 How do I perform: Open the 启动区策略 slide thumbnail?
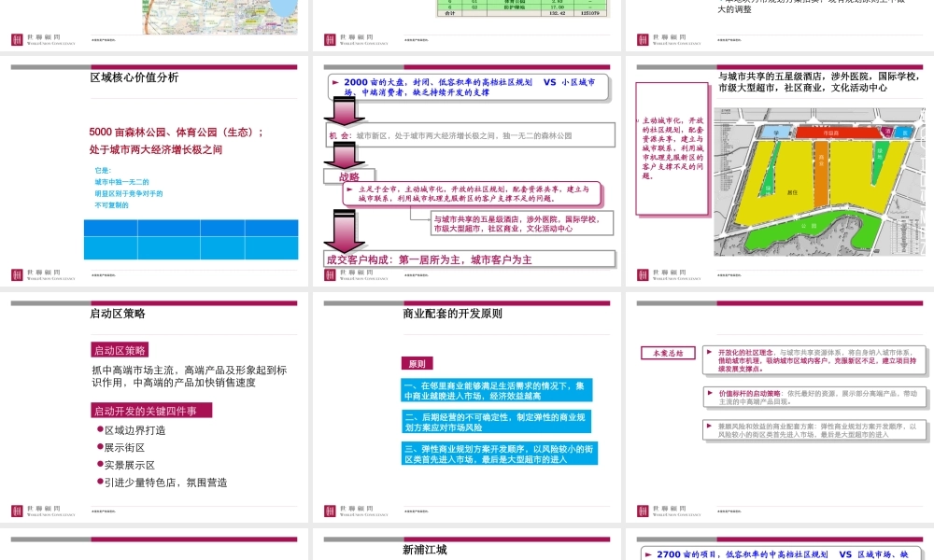pyautogui.click(x=154, y=407)
